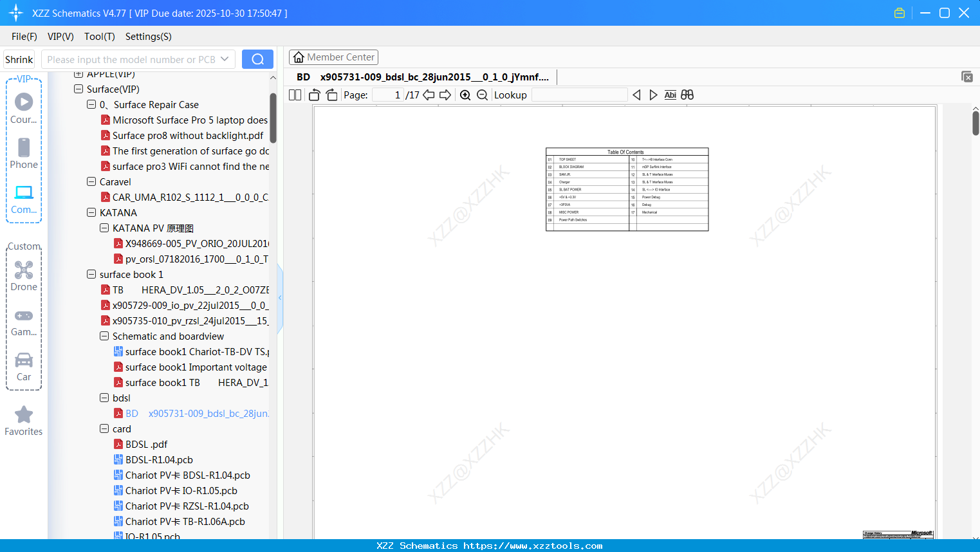Find previous lookup match
980x552 pixels.
pyautogui.click(x=636, y=95)
